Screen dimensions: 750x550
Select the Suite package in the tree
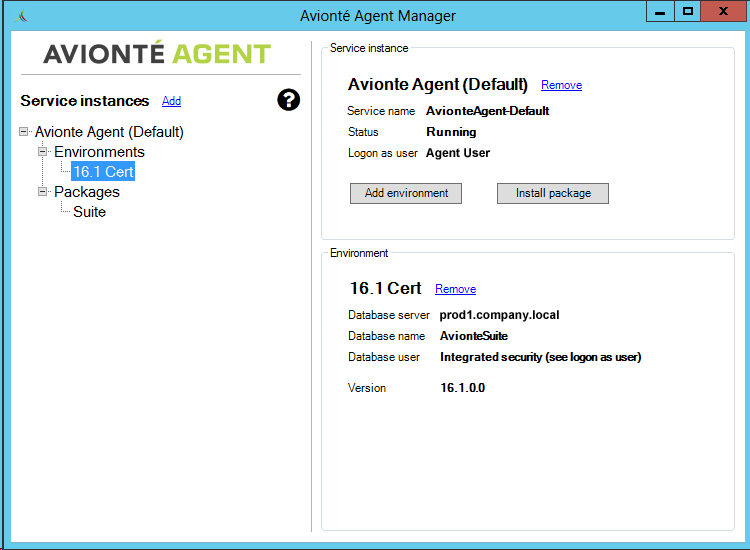pyautogui.click(x=89, y=212)
